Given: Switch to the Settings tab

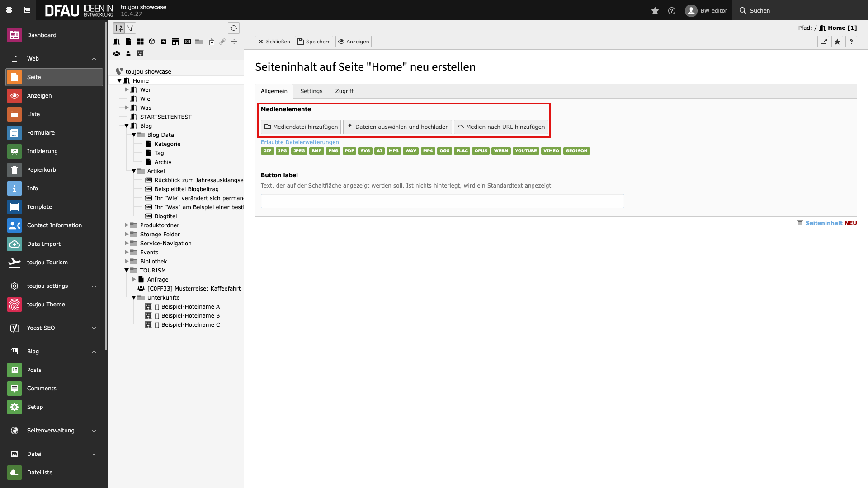Looking at the screenshot, I should 311,91.
